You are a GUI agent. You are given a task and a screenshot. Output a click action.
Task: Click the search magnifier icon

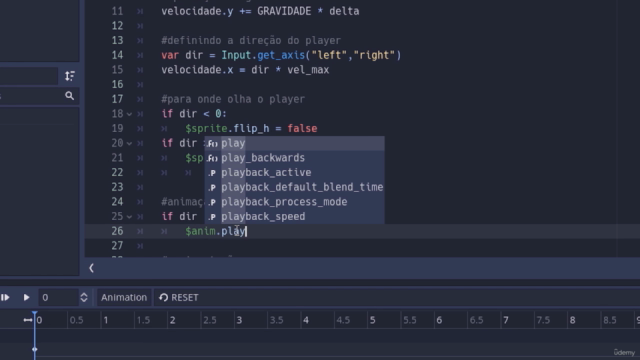(70, 96)
